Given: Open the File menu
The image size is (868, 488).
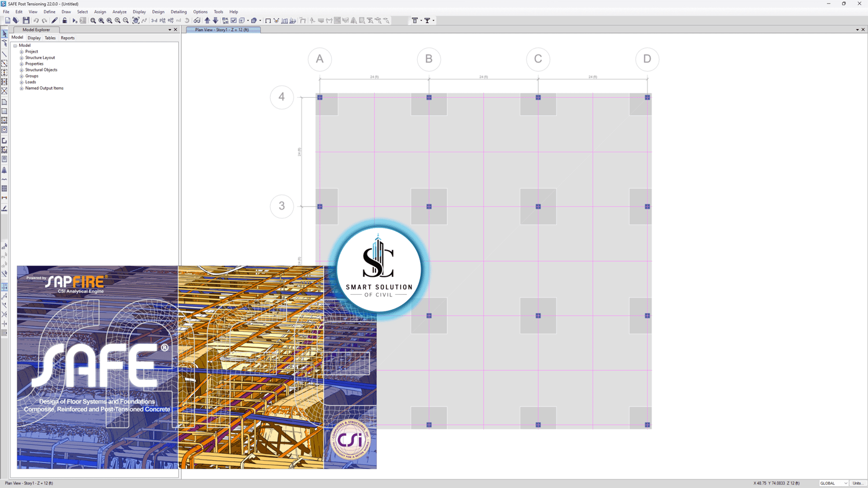Looking at the screenshot, I should tap(6, 12).
